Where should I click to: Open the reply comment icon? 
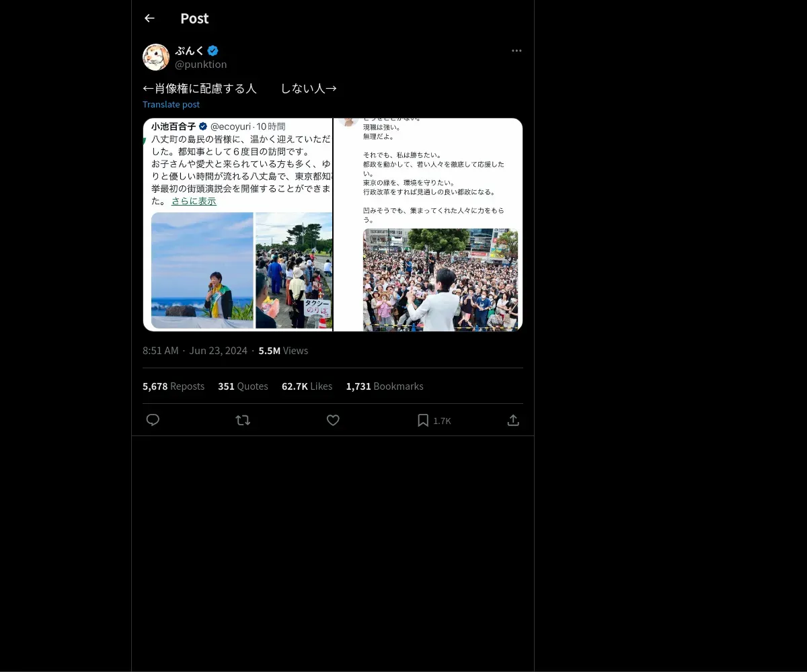153,420
